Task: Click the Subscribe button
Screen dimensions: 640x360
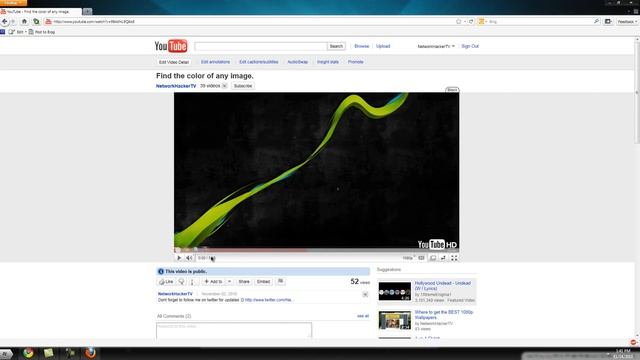Action: tap(243, 86)
